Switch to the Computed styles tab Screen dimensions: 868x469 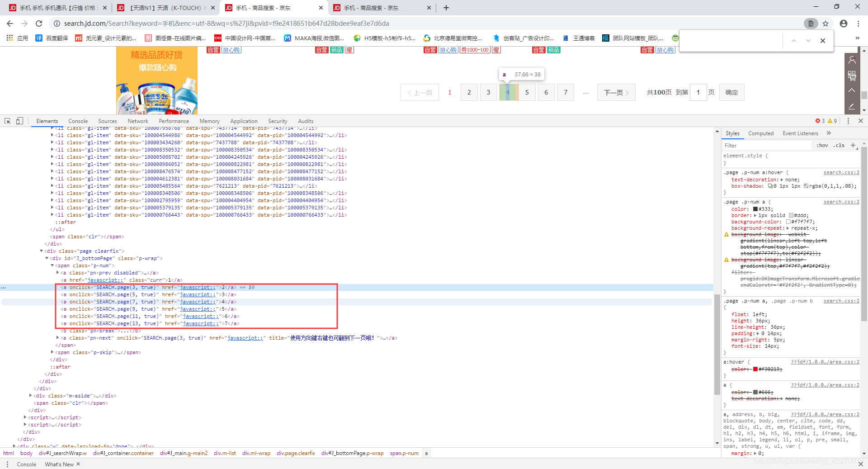click(761, 133)
